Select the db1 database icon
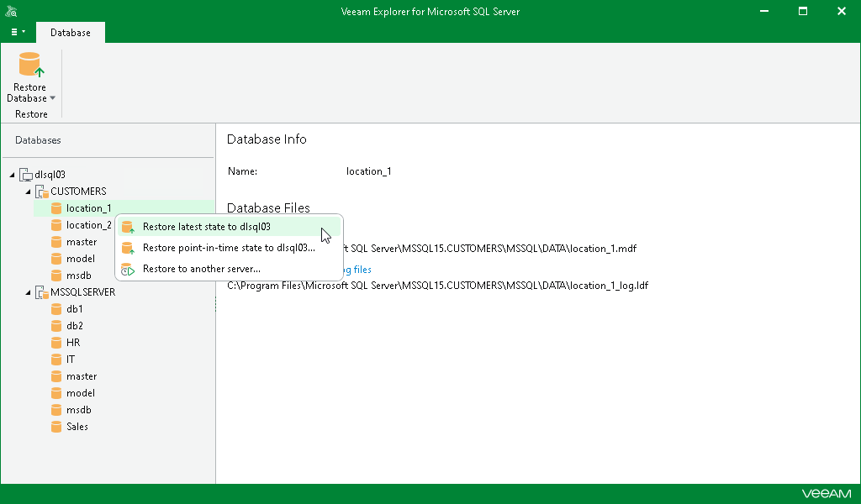This screenshot has width=861, height=504. 55,308
